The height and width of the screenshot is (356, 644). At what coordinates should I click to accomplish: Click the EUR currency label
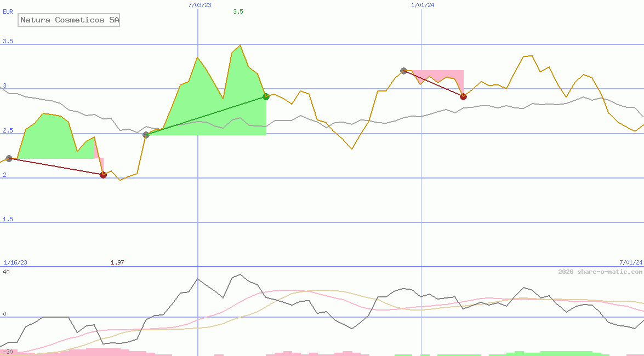pos(8,11)
